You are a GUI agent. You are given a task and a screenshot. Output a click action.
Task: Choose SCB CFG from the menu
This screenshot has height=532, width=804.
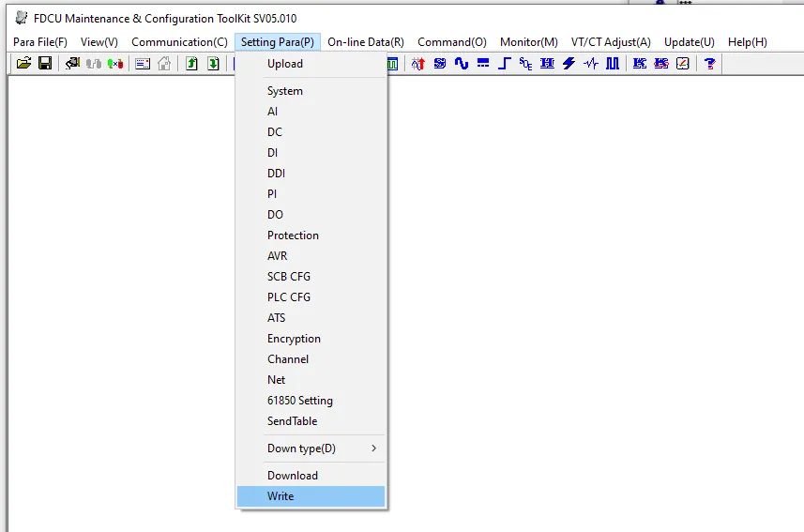pyautogui.click(x=311, y=277)
